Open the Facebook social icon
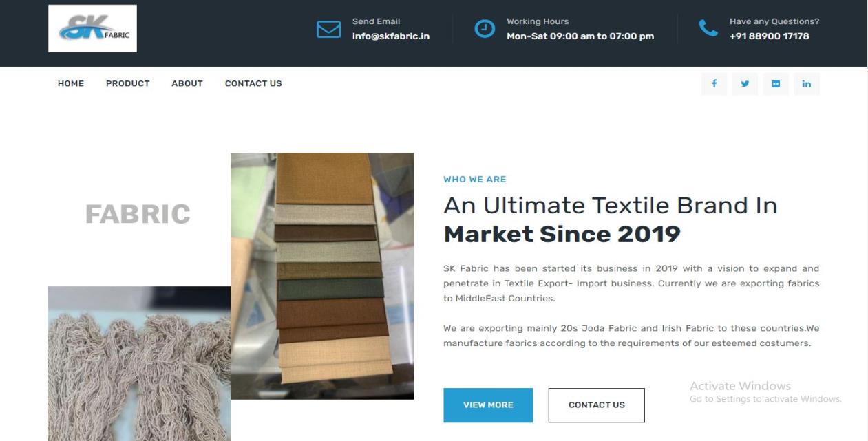This screenshot has width=868, height=441. [x=714, y=84]
